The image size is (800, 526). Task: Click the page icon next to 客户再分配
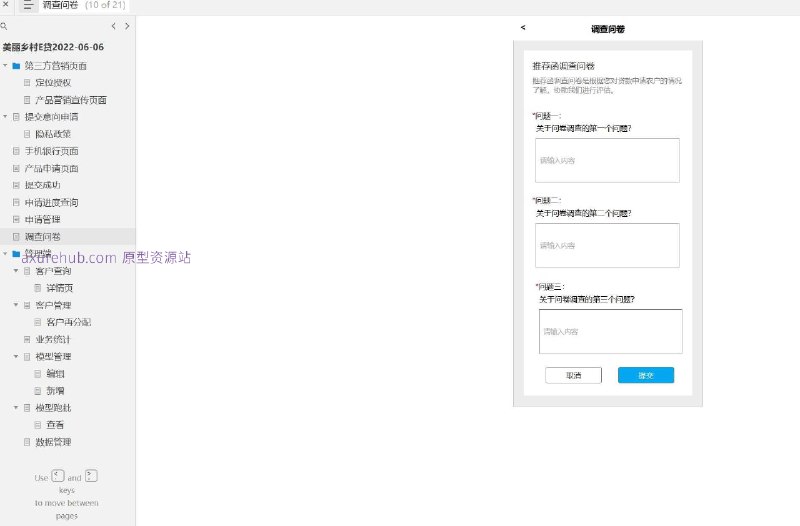(38, 322)
